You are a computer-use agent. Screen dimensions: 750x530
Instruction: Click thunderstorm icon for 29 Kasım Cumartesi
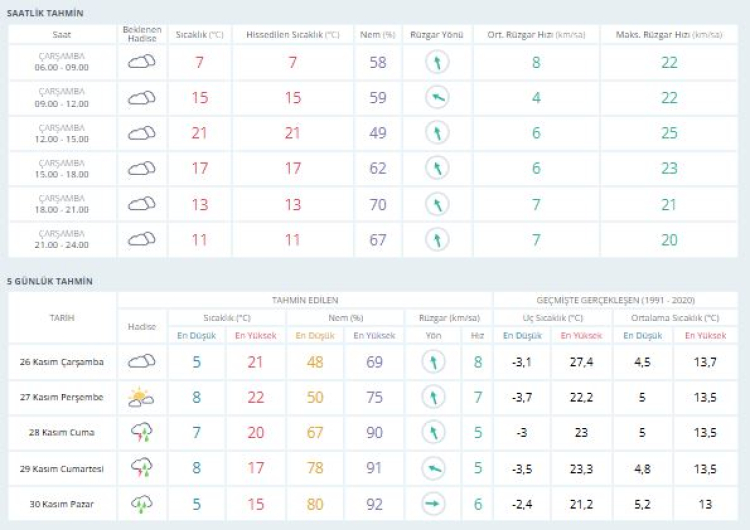[x=141, y=468]
